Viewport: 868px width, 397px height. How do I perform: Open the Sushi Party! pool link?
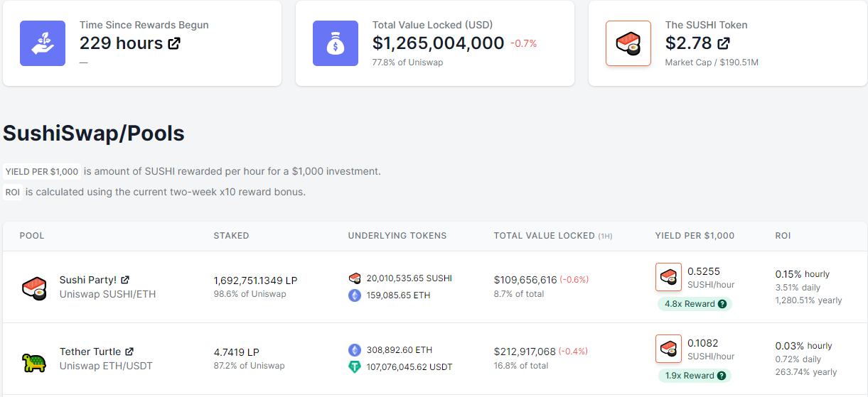[88, 280]
